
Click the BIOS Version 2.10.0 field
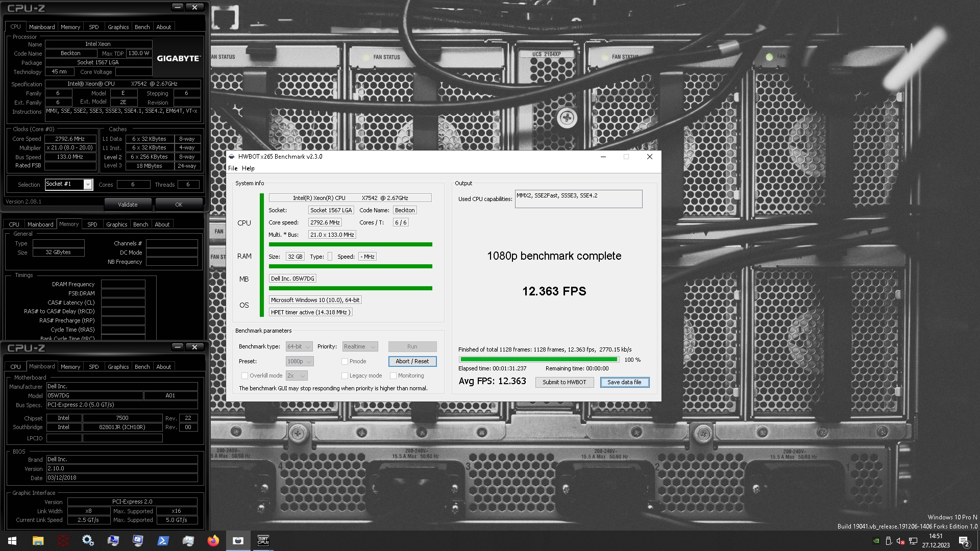122,469
